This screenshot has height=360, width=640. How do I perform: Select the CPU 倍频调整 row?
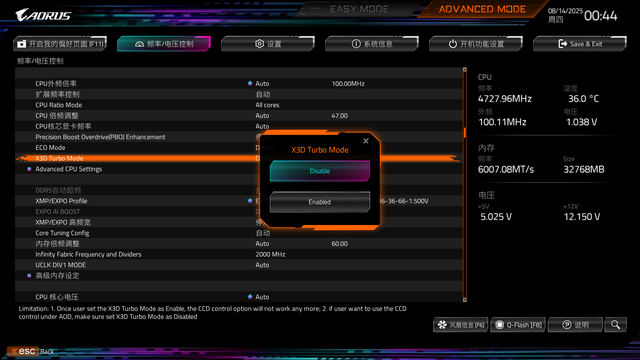[x=238, y=116]
